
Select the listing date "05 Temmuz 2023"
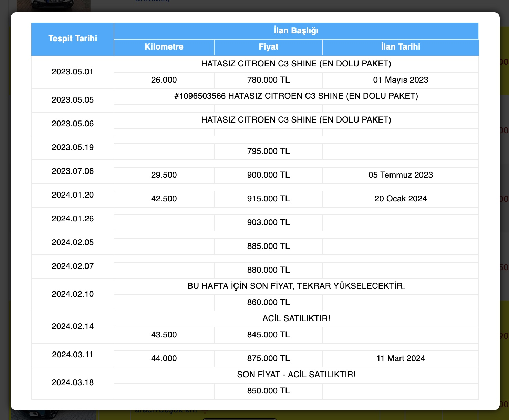click(x=401, y=175)
